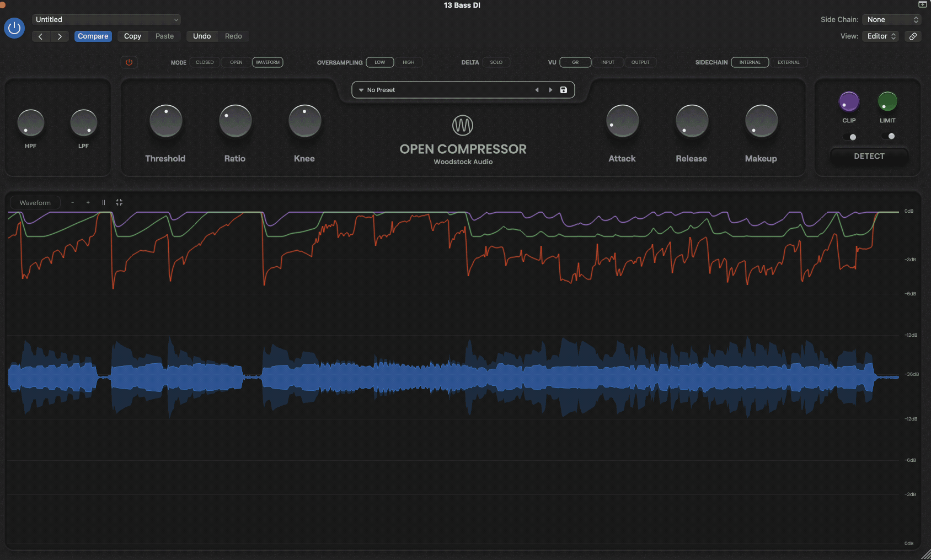Go to next preset using right arrow

click(550, 90)
